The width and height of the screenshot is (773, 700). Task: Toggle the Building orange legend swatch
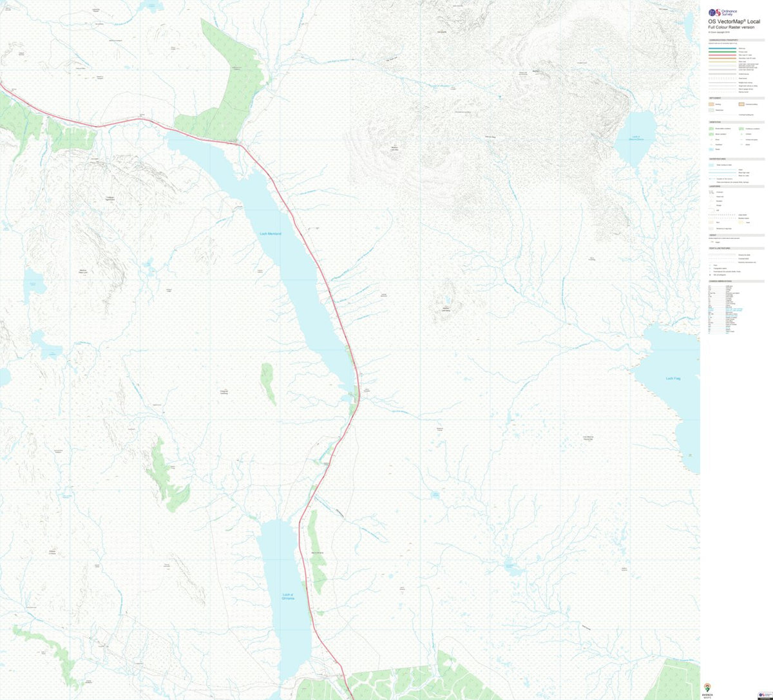pos(711,104)
